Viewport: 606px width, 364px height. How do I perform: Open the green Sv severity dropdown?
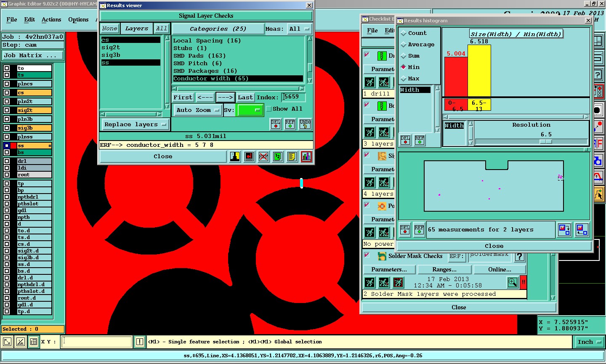250,110
